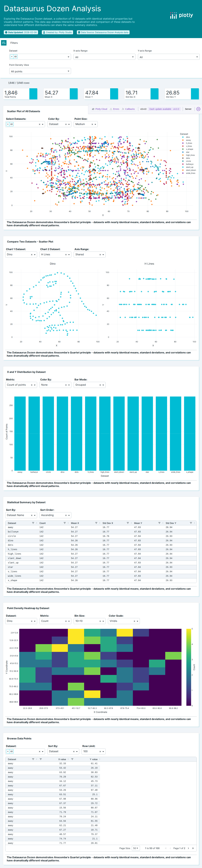Clear the Chart 2 Dataset 'H Lines' value

click(66, 255)
